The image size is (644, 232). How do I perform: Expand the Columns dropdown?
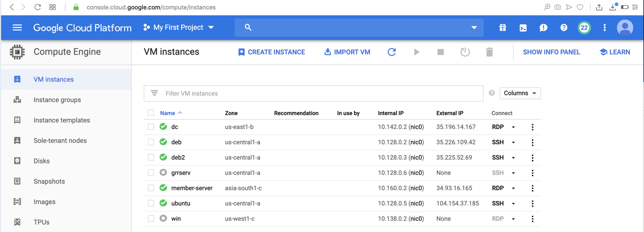(x=520, y=93)
